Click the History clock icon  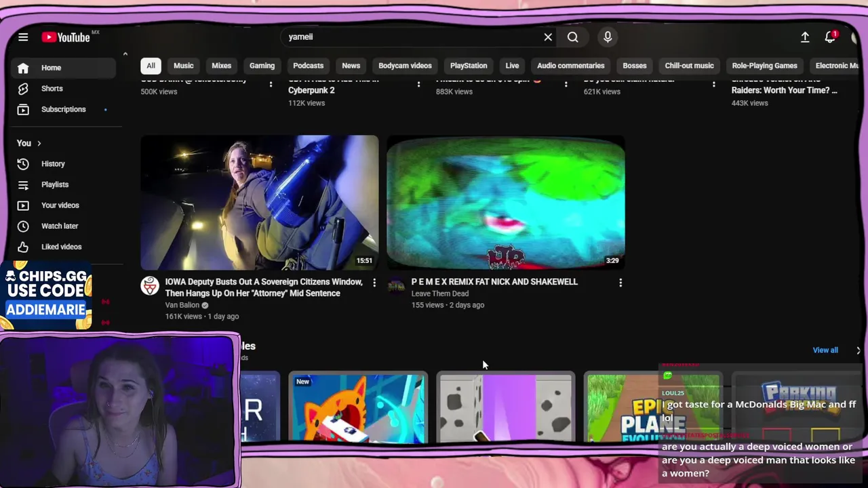(23, 164)
